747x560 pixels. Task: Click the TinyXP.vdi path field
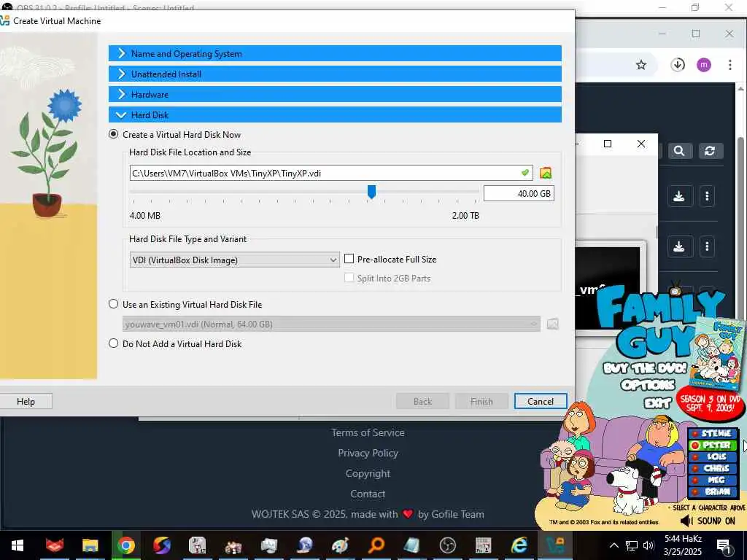(331, 173)
